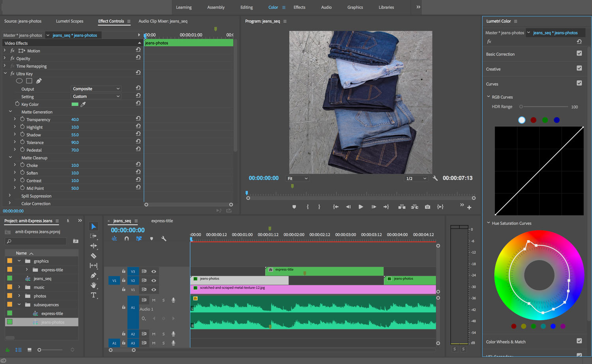Screen dimensions: 592x364
Task: Open the Ultra Key Output dropdown set to Composite
Action: [96, 88]
